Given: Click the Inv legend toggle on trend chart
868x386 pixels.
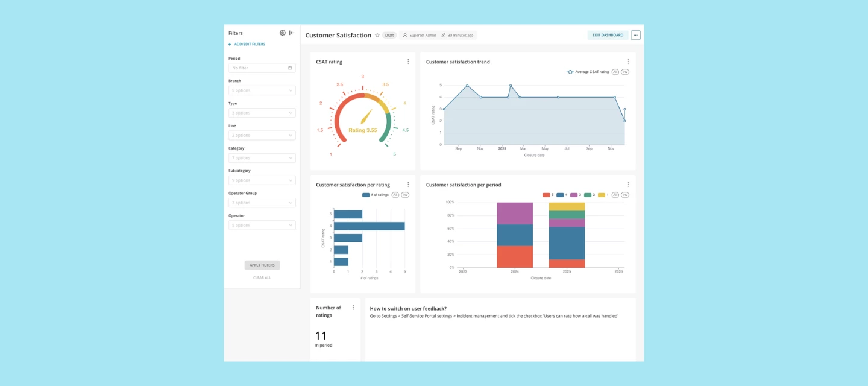Looking at the screenshot, I should click(626, 71).
